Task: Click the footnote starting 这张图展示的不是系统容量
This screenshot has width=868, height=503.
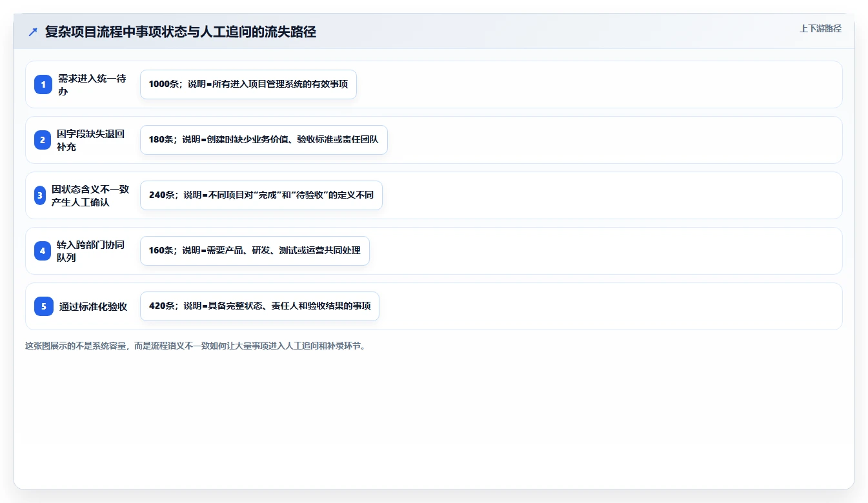Action: [197, 346]
